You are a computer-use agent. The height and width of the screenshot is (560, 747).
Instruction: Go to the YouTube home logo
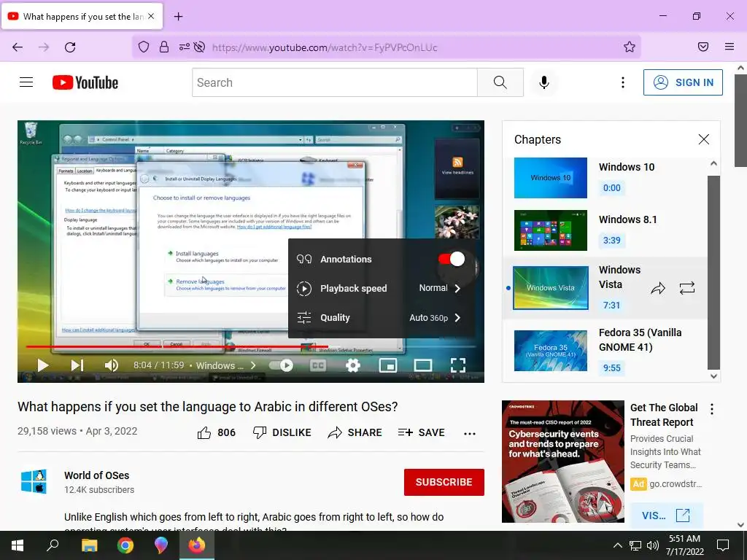click(x=85, y=82)
